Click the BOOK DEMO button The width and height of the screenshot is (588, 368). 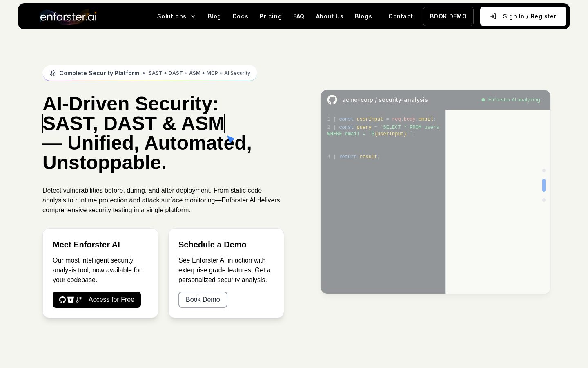click(448, 16)
